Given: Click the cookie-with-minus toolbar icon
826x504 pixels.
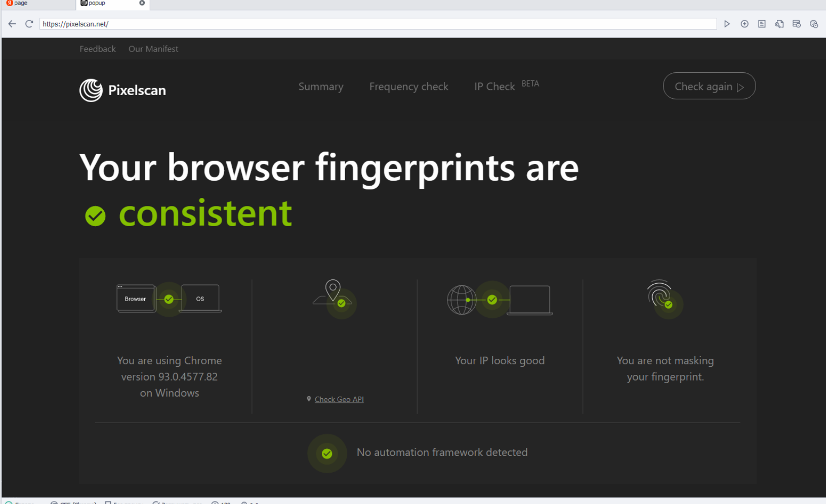Looking at the screenshot, I should tap(814, 24).
